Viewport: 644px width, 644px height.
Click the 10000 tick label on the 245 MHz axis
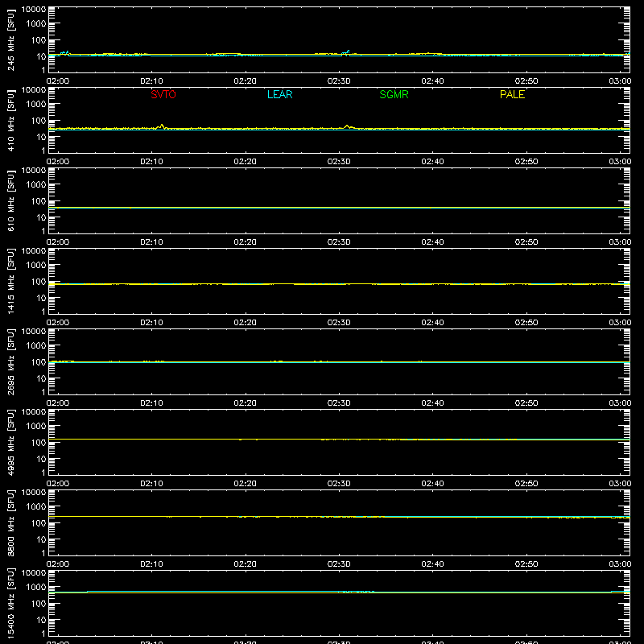(x=34, y=10)
